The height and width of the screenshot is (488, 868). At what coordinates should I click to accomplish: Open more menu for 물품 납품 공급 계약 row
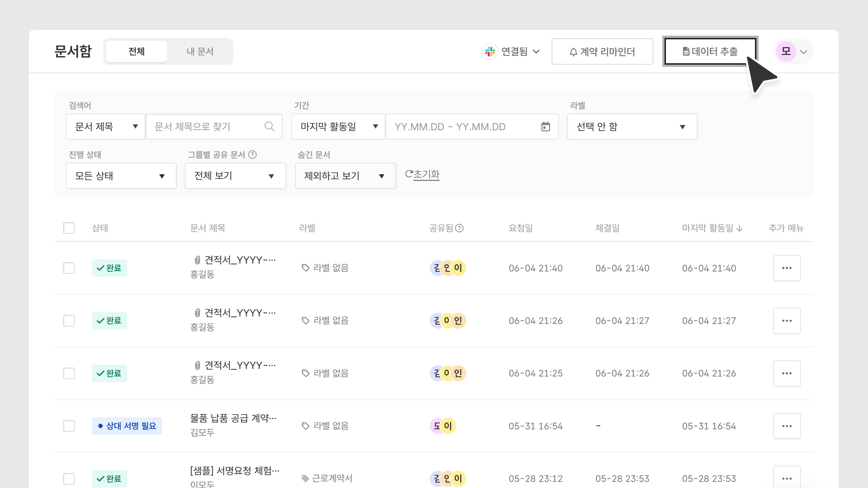[786, 426]
